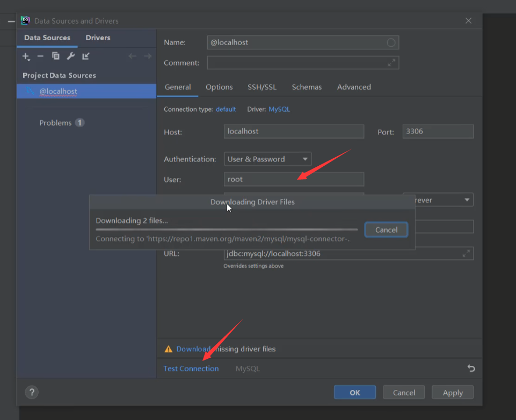Screen dimensions: 516x420
Task: Click the make global import arrow icon
Action: tap(86, 56)
